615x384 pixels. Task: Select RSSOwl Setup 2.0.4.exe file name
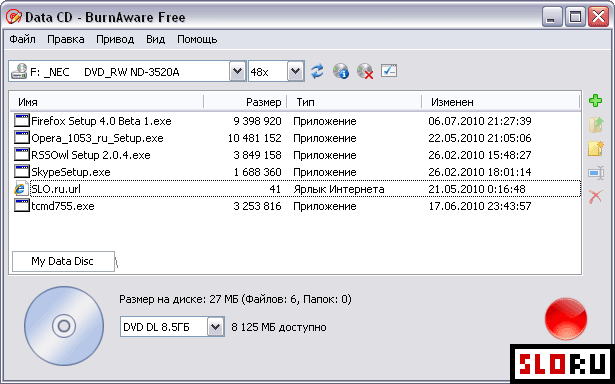tap(91, 155)
